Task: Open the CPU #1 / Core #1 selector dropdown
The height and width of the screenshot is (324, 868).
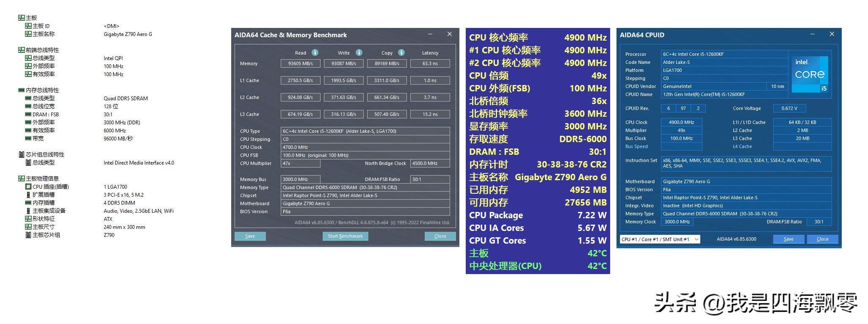Action: point(660,239)
